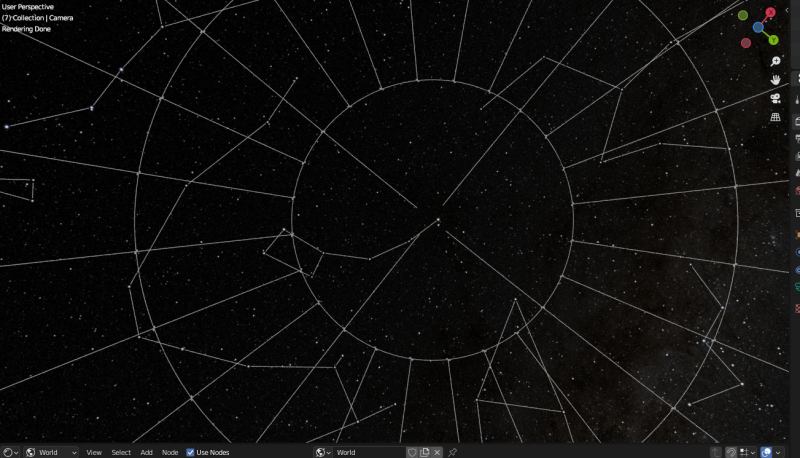The height and width of the screenshot is (458, 800).
Task: Click the parent node tree arrow icon
Action: coord(714,452)
